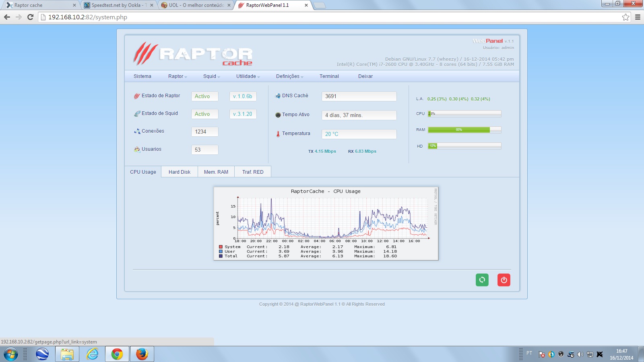The width and height of the screenshot is (644, 362).
Task: Open the Windows Start menu
Action: pyautogui.click(x=11, y=354)
